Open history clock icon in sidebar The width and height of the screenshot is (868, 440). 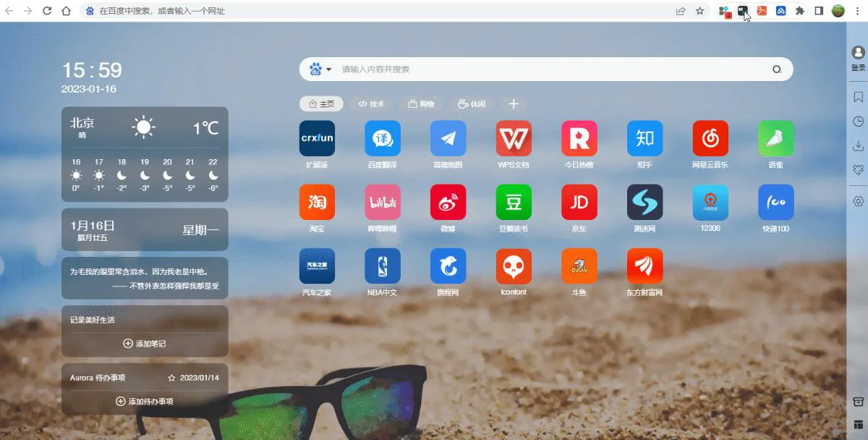[x=859, y=122]
